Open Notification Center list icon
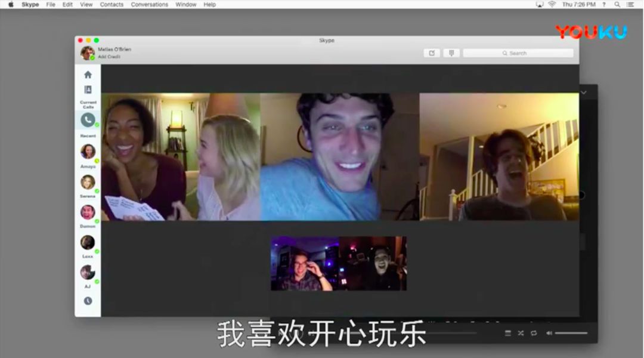The image size is (644, 358). click(x=630, y=5)
